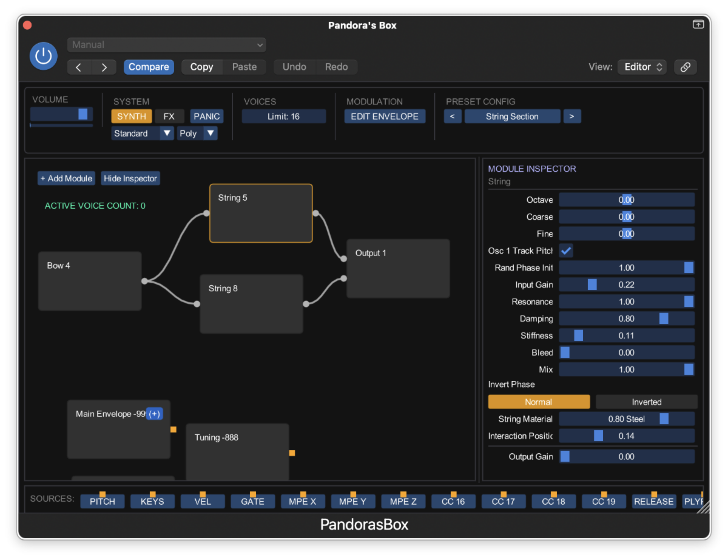Go to next preset with right arrow
This screenshot has width=728, height=560.
[104, 67]
